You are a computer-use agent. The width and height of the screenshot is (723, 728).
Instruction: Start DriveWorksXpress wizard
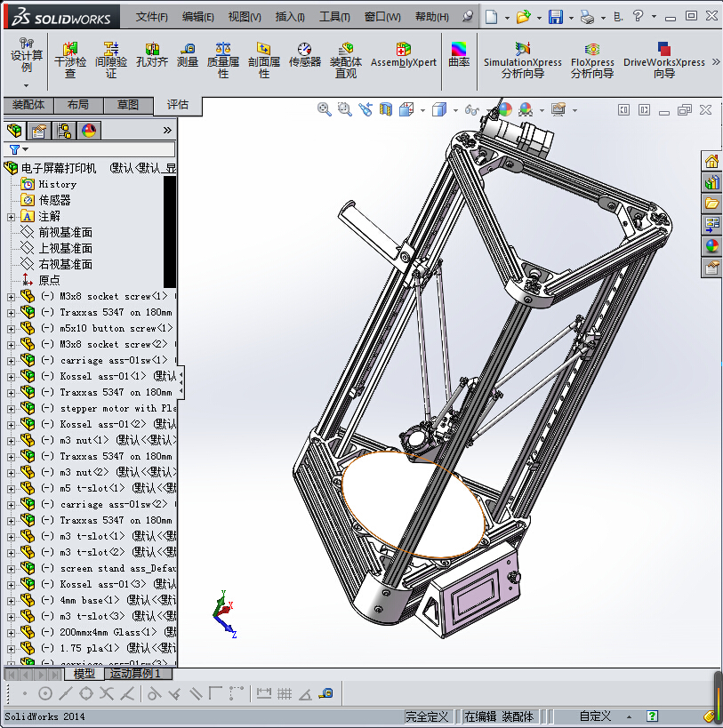coord(664,60)
